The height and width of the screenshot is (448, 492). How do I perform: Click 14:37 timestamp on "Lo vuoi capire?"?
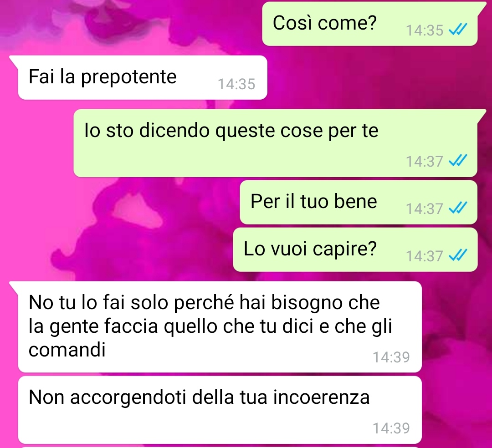[425, 256]
